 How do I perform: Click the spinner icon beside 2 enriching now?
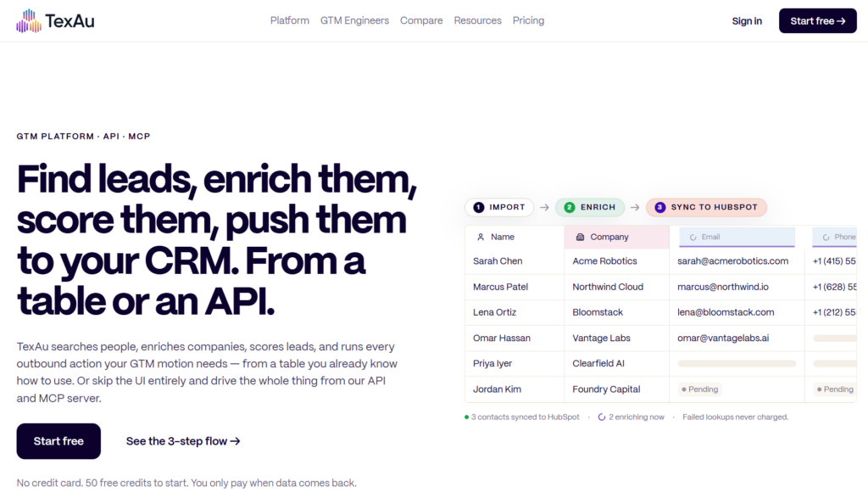click(602, 417)
